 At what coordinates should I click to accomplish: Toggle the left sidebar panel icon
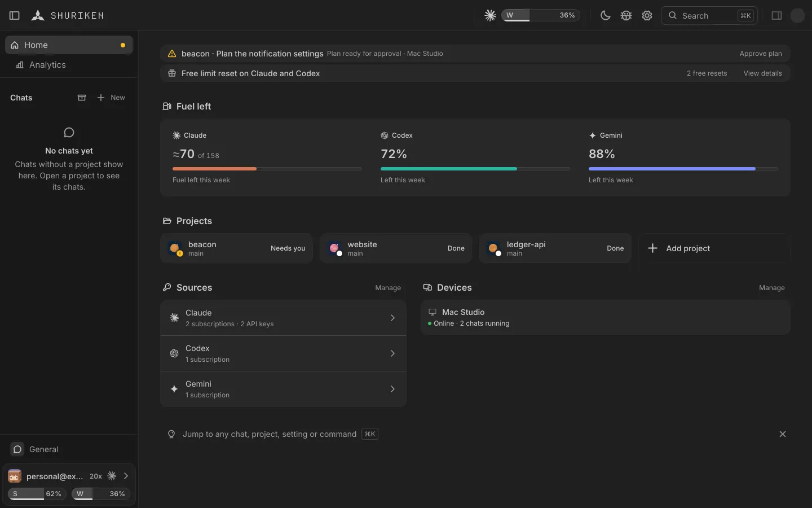pos(15,16)
